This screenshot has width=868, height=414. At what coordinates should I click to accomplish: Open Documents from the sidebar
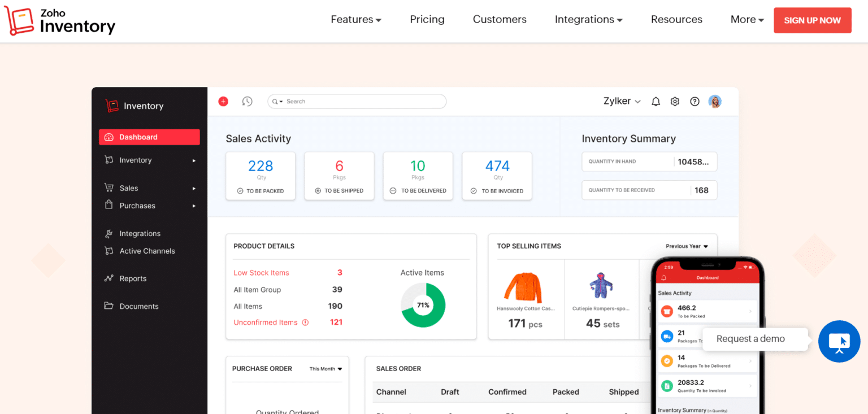click(x=138, y=306)
